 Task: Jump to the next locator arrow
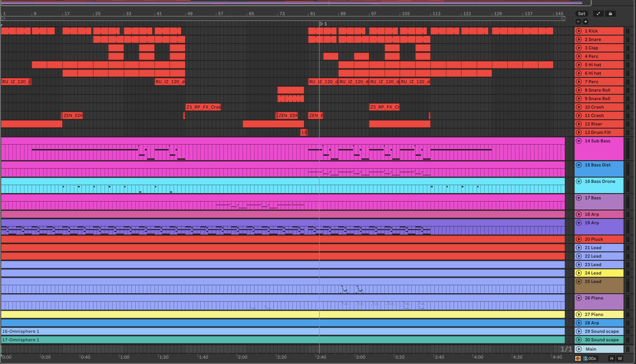[x=585, y=22]
